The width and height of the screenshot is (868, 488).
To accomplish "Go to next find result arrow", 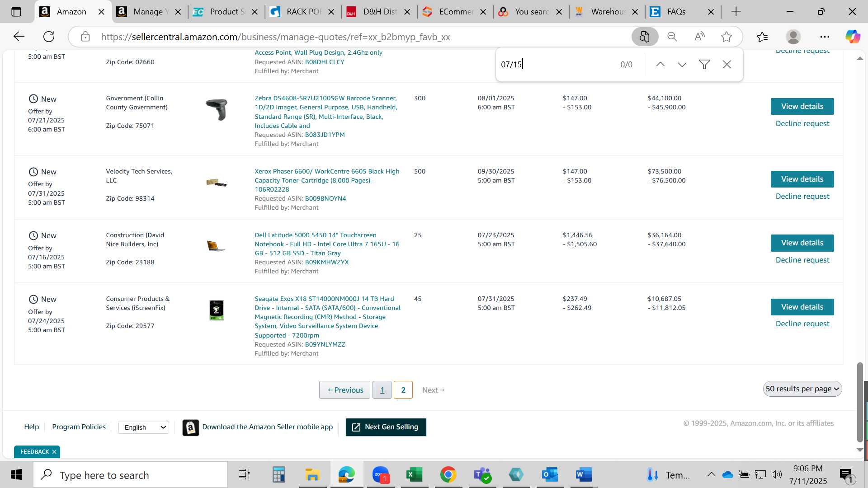I will 682,64.
